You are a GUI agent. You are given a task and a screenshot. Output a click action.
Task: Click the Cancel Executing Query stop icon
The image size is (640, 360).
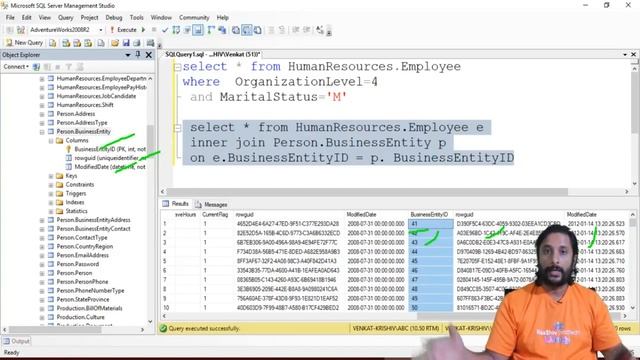[x=154, y=30]
